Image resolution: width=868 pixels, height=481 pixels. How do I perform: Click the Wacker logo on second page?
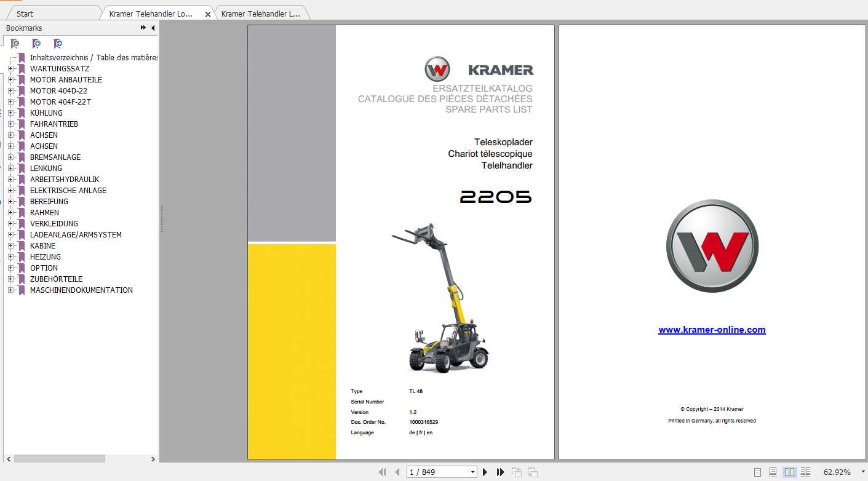712,246
